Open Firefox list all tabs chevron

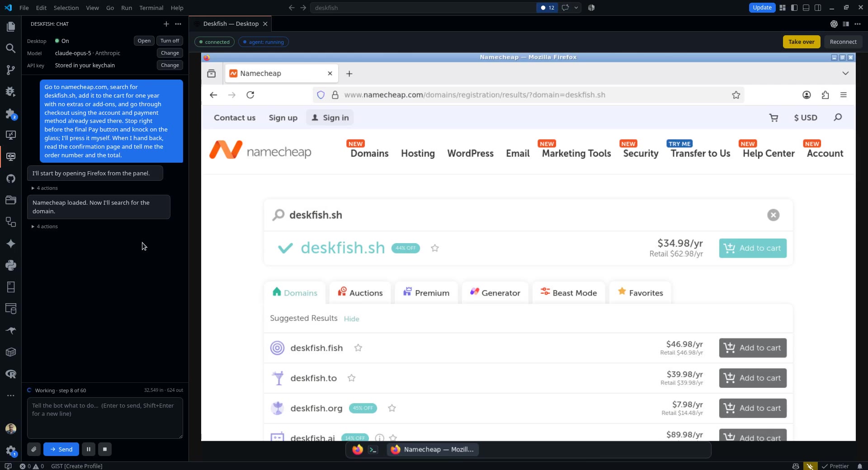845,73
